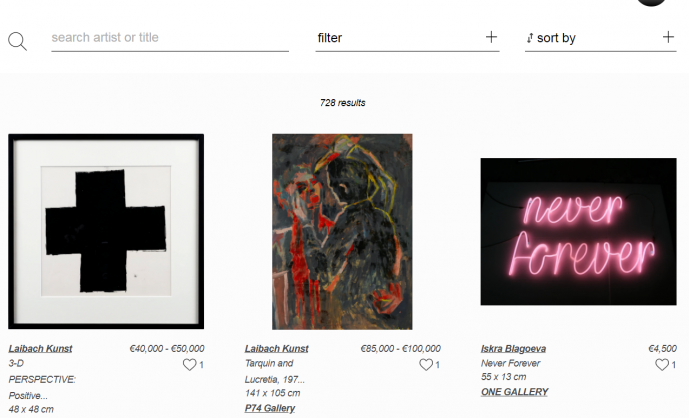Expand the filter plus icon
Screen dimensions: 689x418
(491, 37)
